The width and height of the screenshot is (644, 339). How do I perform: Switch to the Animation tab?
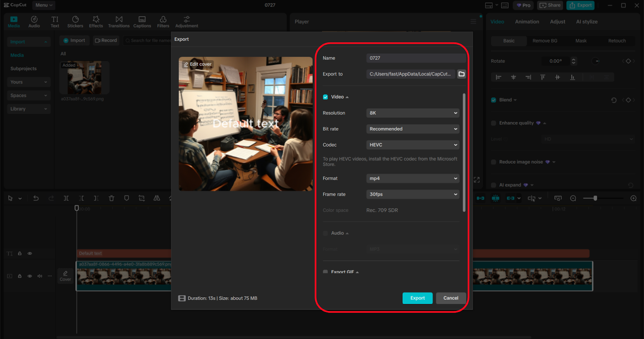click(x=527, y=22)
